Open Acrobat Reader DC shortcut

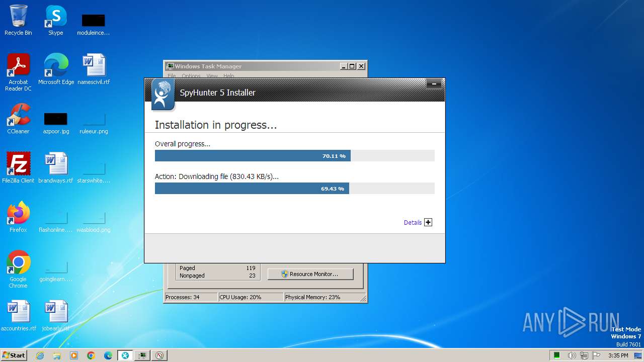pos(18,72)
